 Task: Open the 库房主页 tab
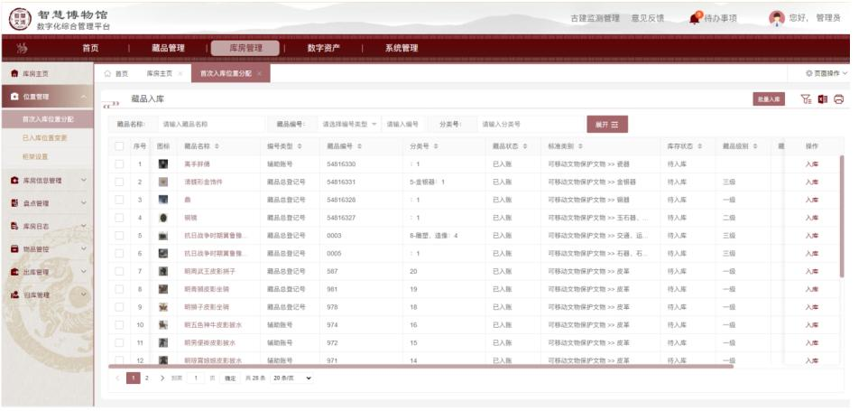[159, 73]
